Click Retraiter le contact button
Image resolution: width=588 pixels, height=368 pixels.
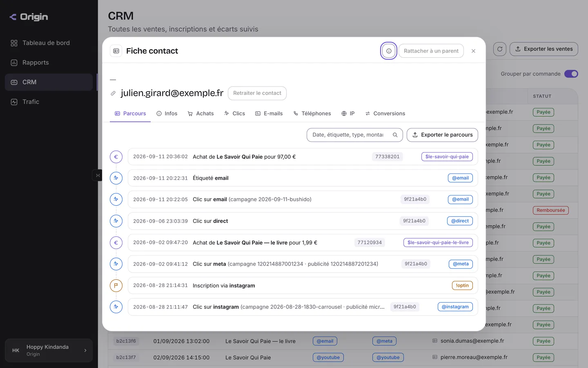(257, 93)
